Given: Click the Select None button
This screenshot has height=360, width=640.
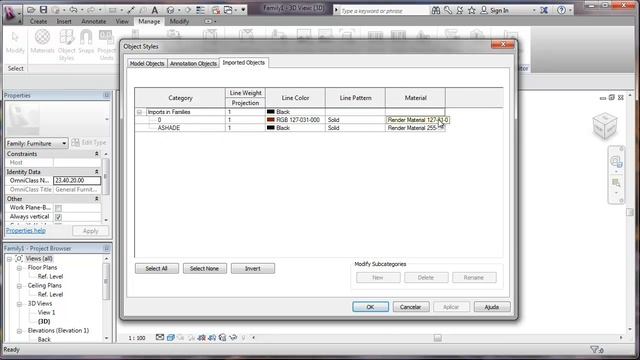Looking at the screenshot, I should [204, 269].
